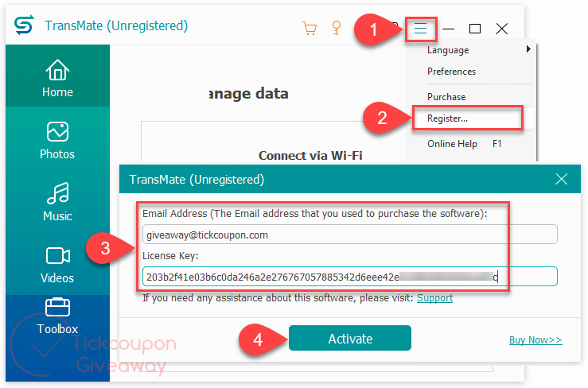588x388 pixels.
Task: Minimize the TransMate main window
Action: [448, 29]
